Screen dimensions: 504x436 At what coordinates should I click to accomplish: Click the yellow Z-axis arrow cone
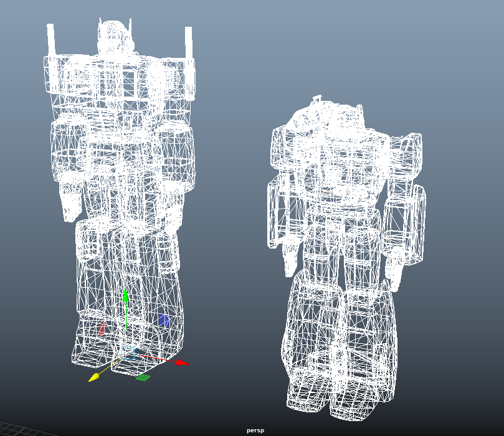tap(94, 377)
